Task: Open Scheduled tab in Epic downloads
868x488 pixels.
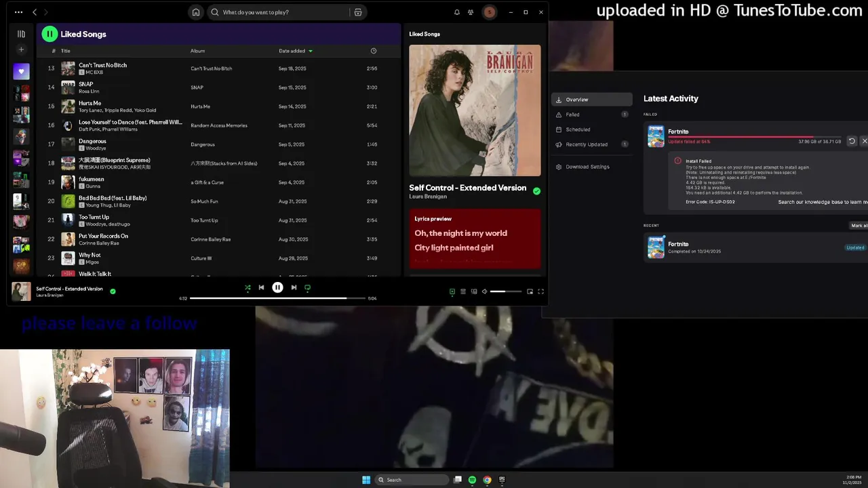Action: (592, 129)
